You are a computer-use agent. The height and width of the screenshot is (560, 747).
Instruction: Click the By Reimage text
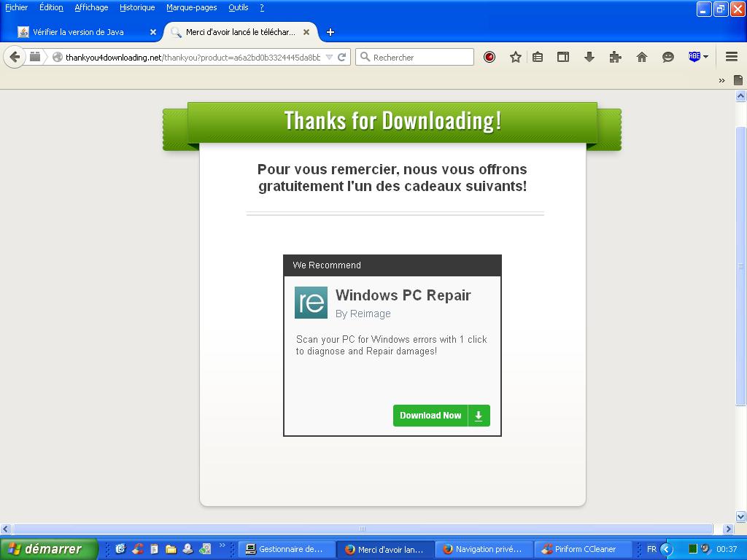[x=363, y=314]
